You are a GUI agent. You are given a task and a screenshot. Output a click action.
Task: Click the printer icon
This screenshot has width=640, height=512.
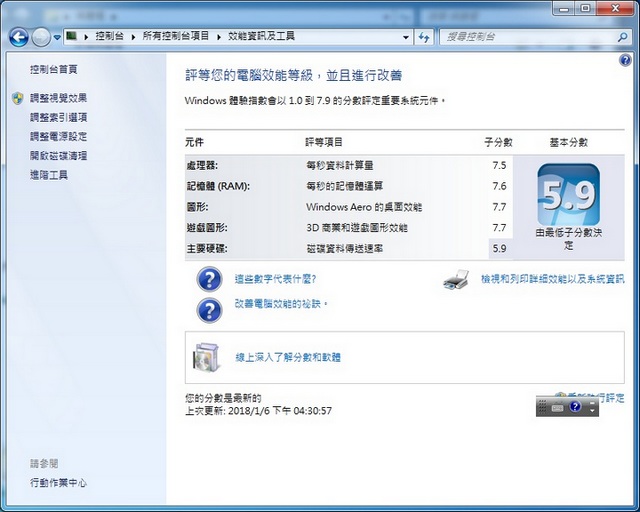click(x=456, y=280)
